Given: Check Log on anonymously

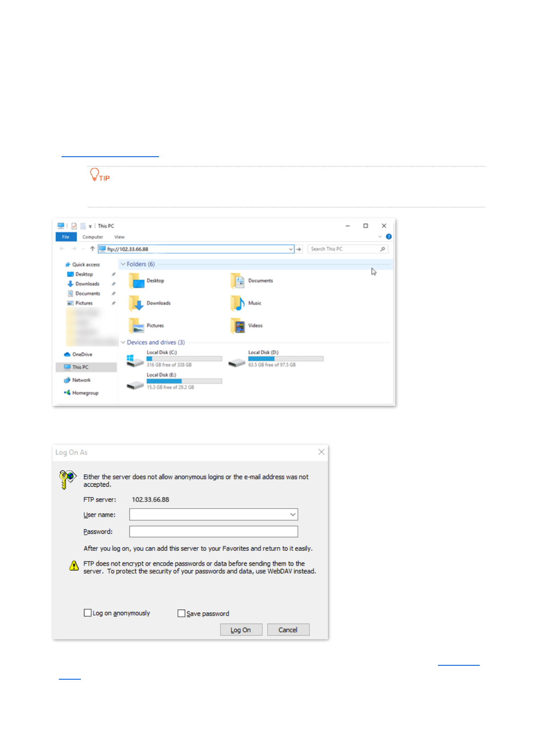Looking at the screenshot, I should (x=88, y=613).
